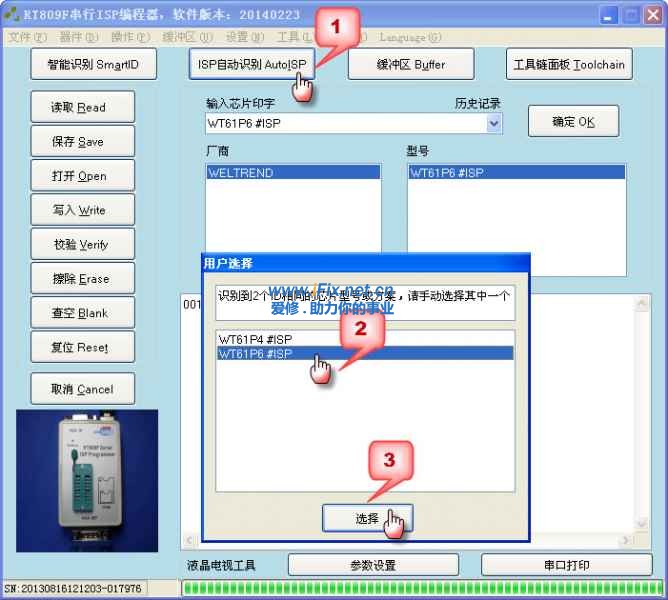
Task: Click the Verify button
Action: point(79,244)
